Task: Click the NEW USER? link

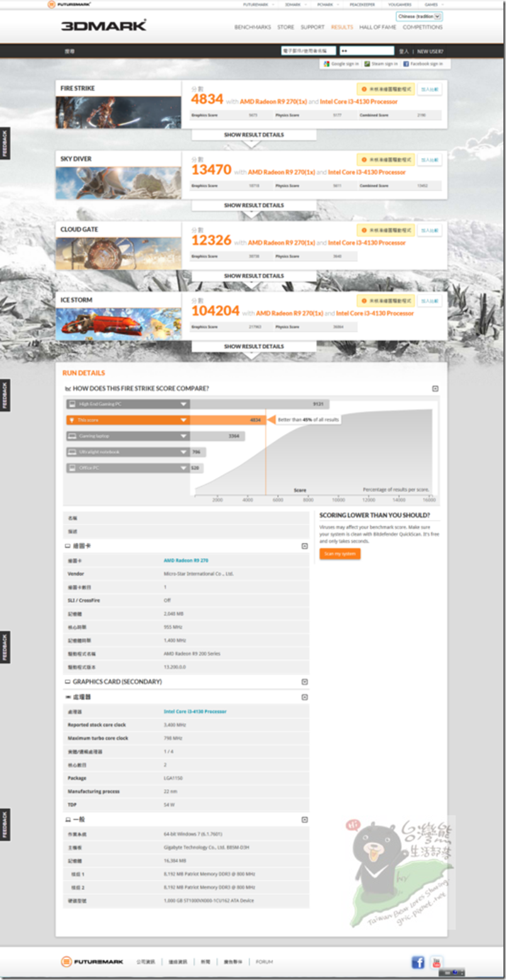Action: (430, 52)
